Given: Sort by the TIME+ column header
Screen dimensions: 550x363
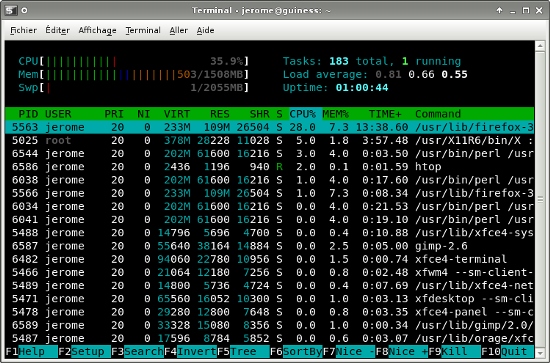Looking at the screenshot, I should coord(385,114).
